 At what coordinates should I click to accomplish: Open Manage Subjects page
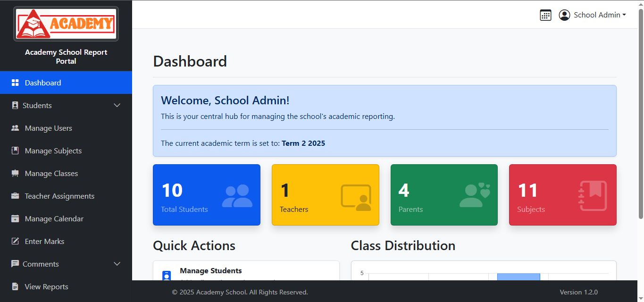coord(66,151)
